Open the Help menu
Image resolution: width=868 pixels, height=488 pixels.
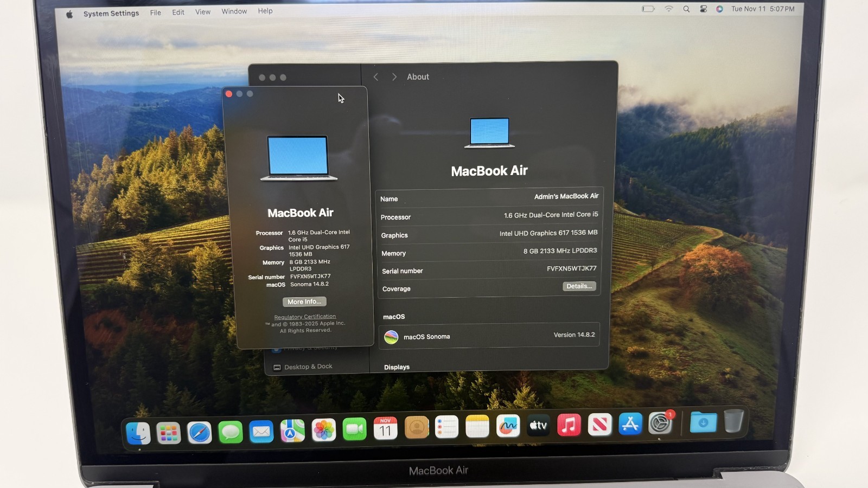[x=265, y=11]
